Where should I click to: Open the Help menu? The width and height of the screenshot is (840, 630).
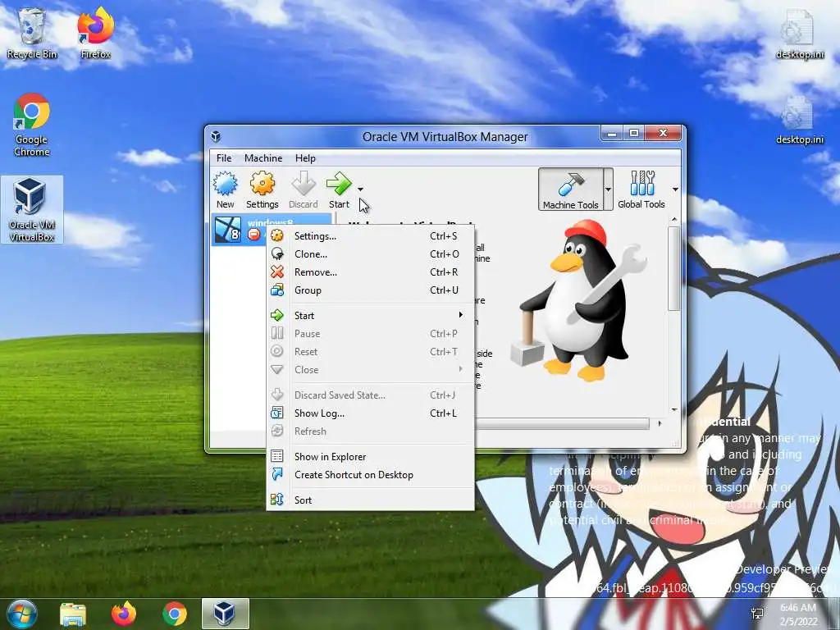pos(305,158)
